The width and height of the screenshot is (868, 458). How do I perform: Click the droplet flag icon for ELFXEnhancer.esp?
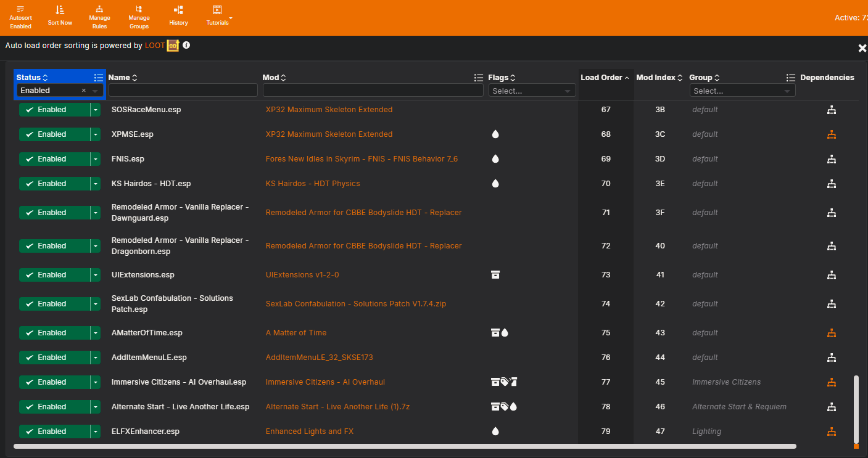click(495, 431)
